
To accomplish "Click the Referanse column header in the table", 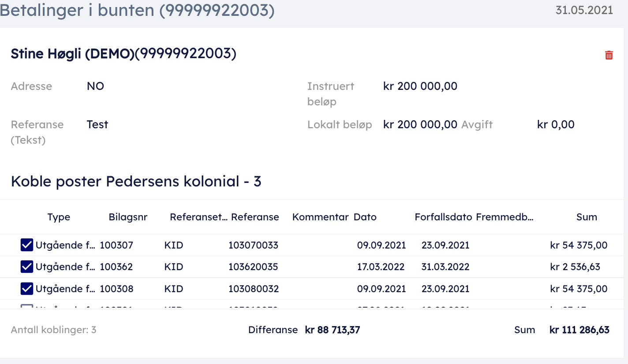I will pos(255,217).
